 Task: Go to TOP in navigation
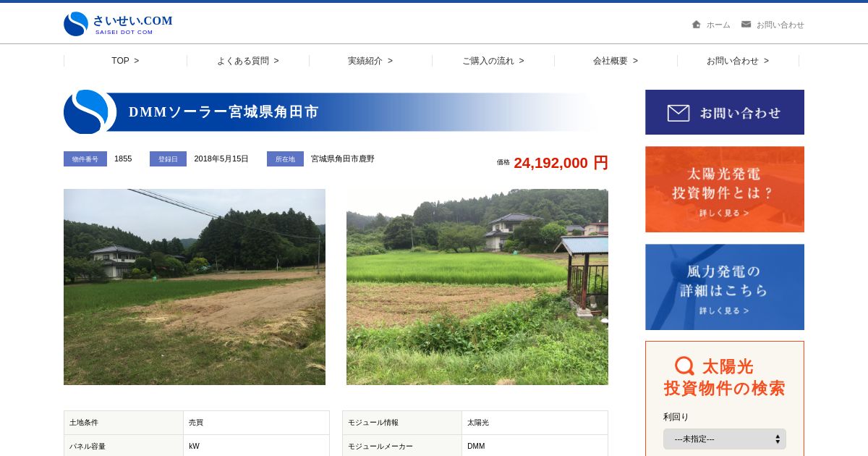pyautogui.click(x=125, y=61)
